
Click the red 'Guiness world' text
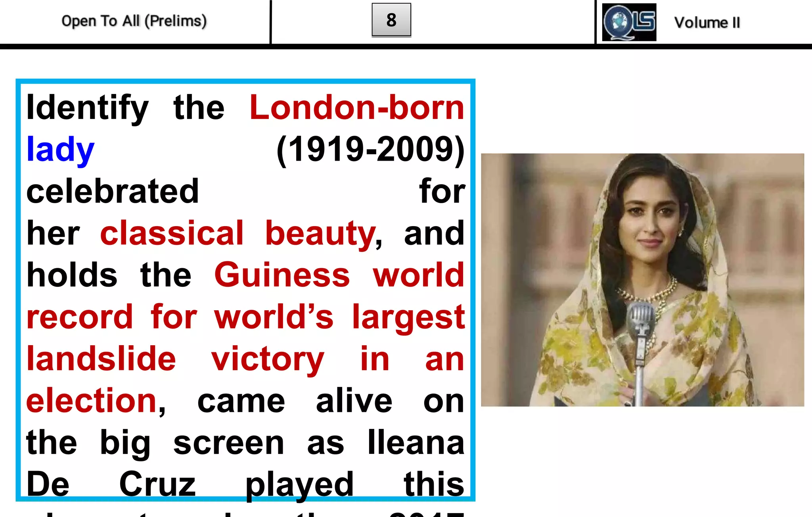339,275
